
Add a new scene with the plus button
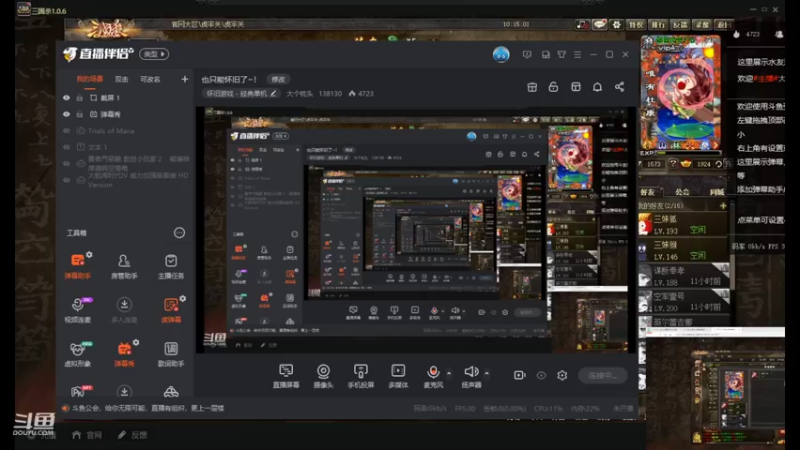185,79
